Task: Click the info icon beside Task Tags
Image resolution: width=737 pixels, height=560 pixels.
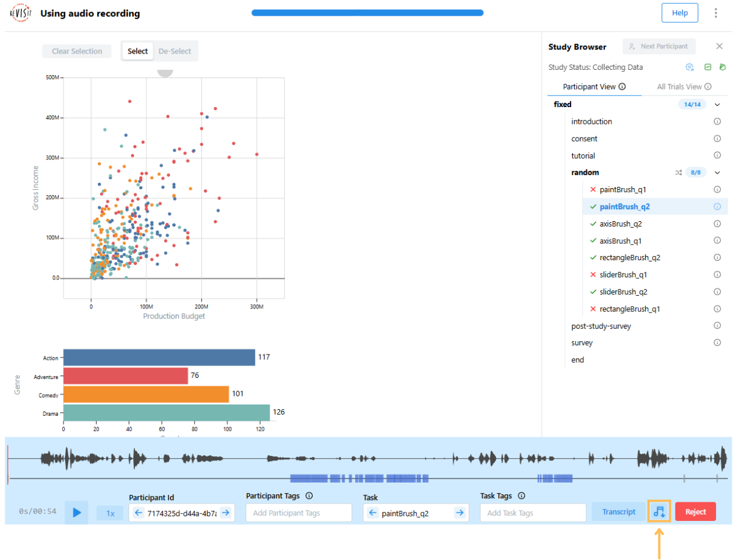Action: coord(522,496)
